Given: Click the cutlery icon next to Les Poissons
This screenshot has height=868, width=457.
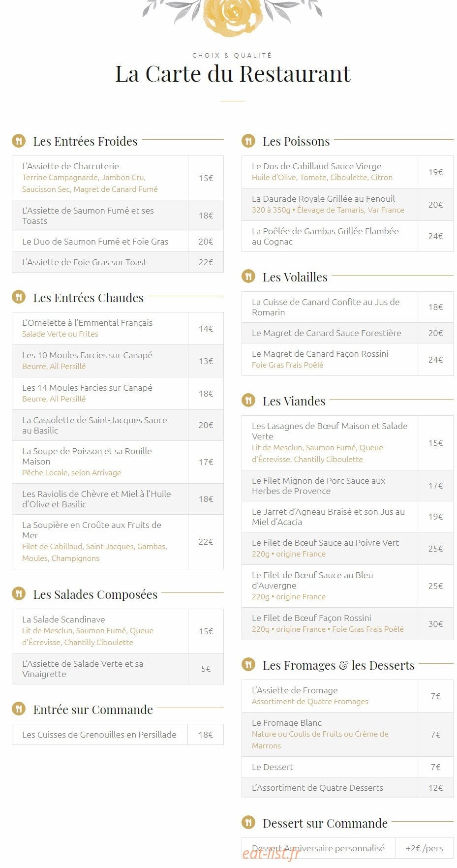Looking at the screenshot, I should coord(248,141).
